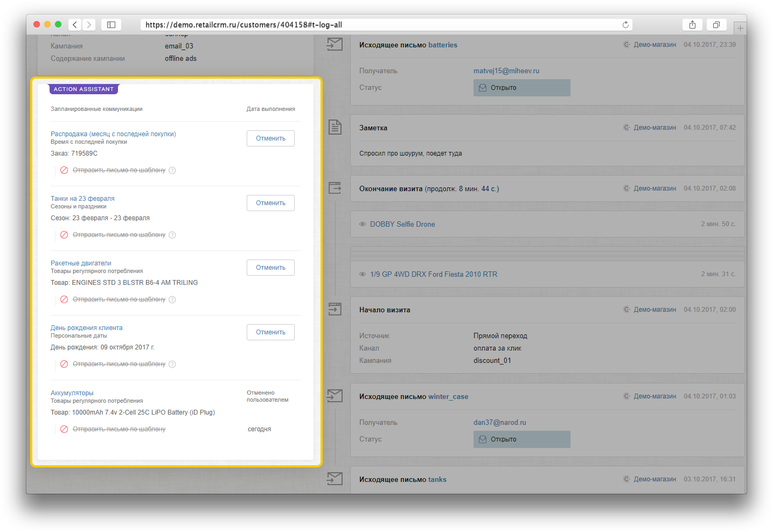Screen dimensions: 773x532
Task: Open 1/9 GP 4WD DRX Ford Fiesta link
Action: coord(434,275)
